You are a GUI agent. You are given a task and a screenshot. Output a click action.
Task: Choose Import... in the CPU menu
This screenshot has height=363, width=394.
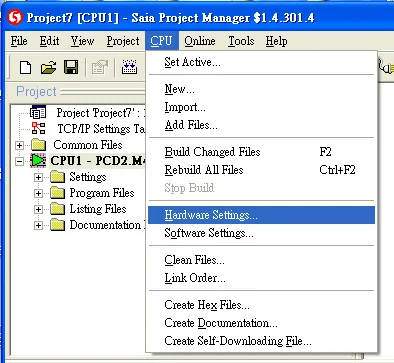tap(262, 107)
